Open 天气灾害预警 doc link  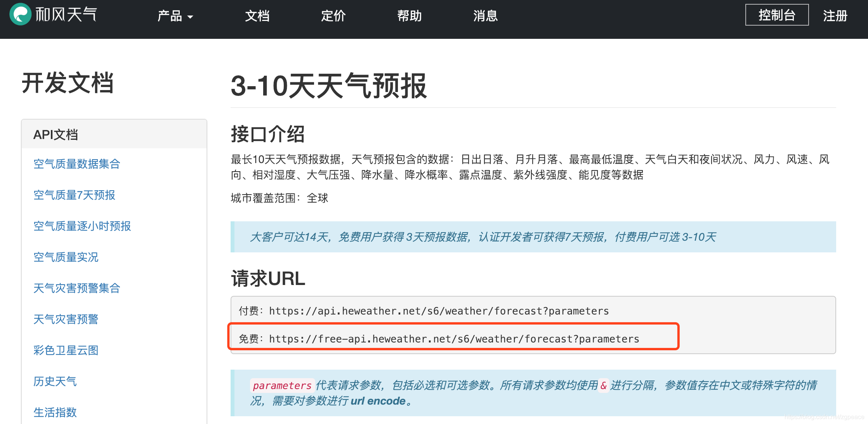66,319
